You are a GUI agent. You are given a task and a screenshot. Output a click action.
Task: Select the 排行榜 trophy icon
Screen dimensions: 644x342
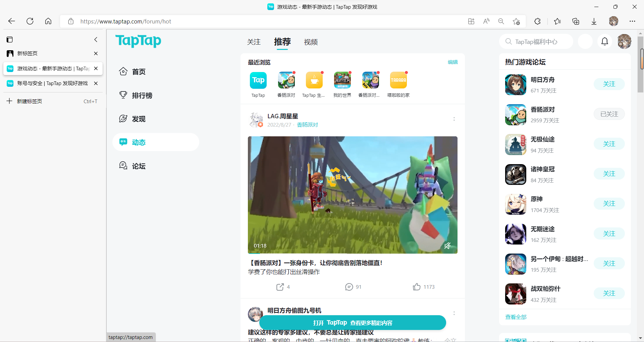coord(123,95)
